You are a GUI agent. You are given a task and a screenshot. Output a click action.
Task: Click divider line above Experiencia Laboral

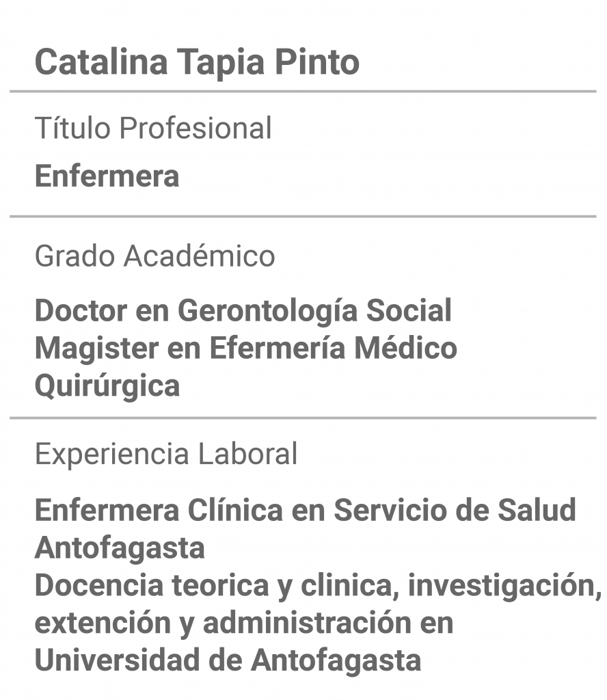tap(303, 418)
